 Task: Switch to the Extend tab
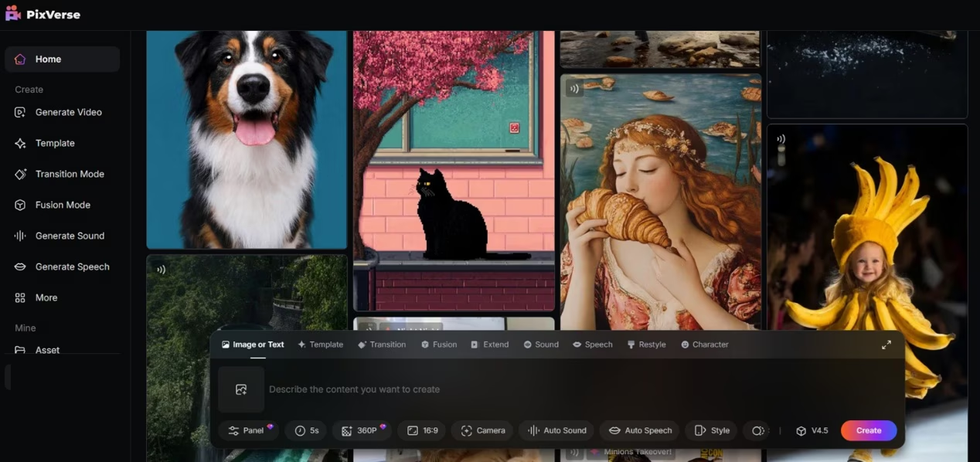[x=489, y=345]
